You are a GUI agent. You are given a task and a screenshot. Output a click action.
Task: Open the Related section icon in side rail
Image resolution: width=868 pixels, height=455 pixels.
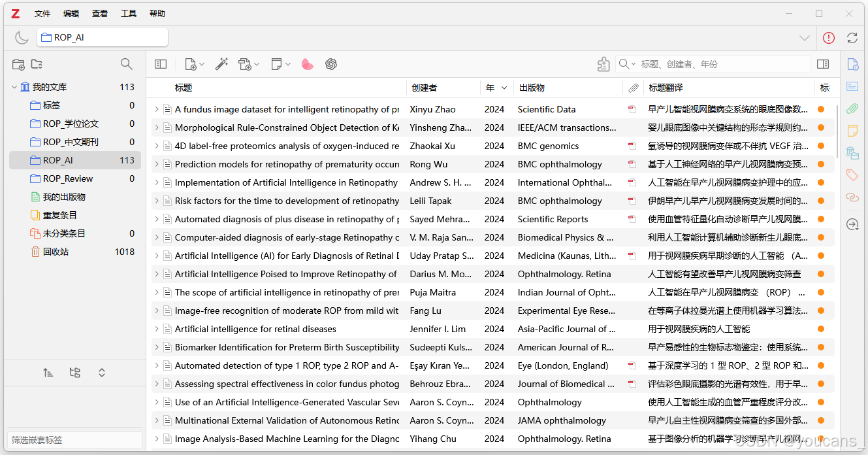tap(852, 197)
